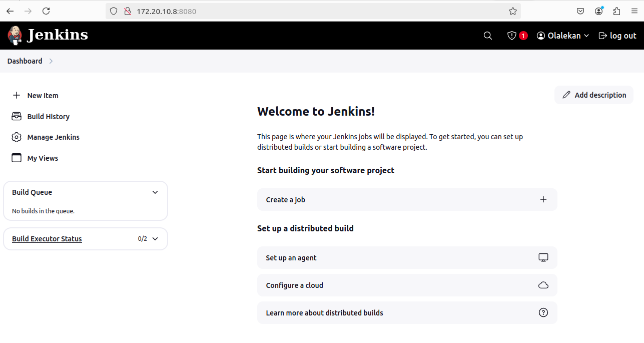Open the Firefox account icon

[599, 11]
